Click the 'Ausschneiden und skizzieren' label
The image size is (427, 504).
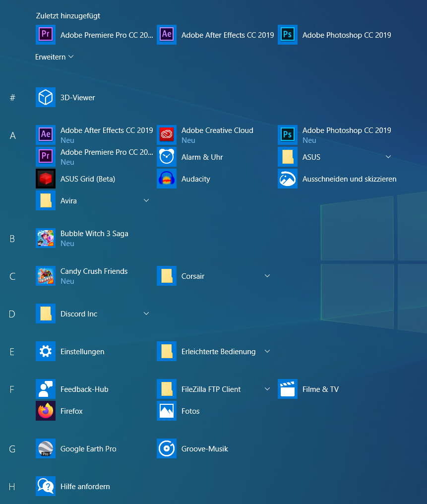click(x=349, y=179)
